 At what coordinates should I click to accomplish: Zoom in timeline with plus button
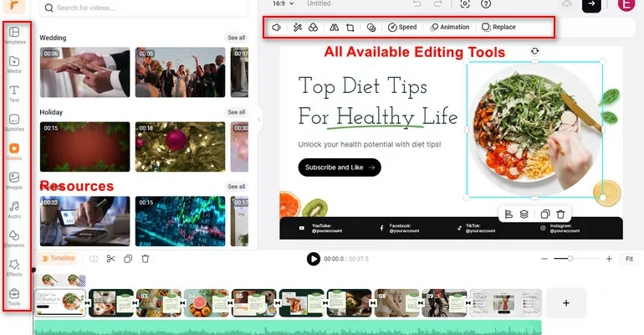pyautogui.click(x=609, y=259)
